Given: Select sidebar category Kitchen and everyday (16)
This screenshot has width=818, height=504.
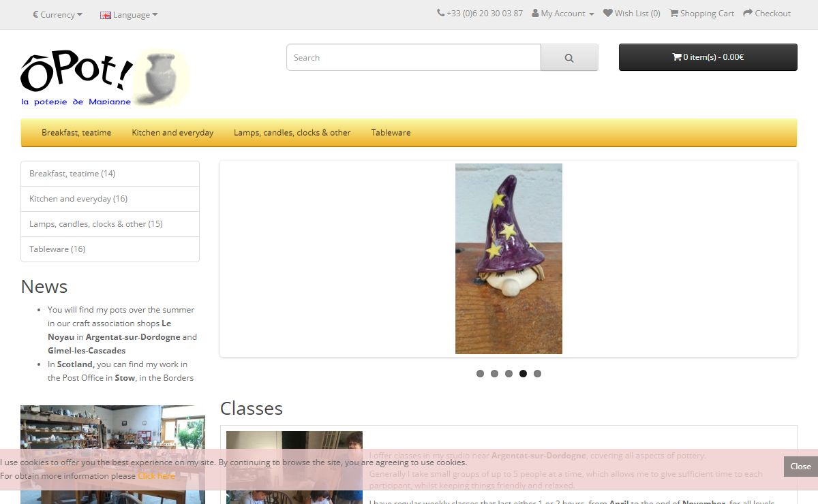Looking at the screenshot, I should [x=110, y=199].
